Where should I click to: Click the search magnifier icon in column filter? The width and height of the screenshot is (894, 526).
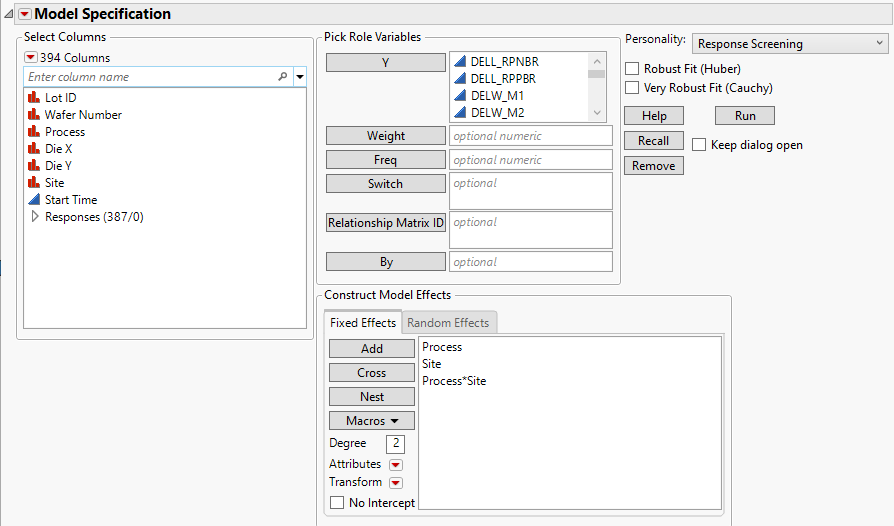tap(282, 77)
